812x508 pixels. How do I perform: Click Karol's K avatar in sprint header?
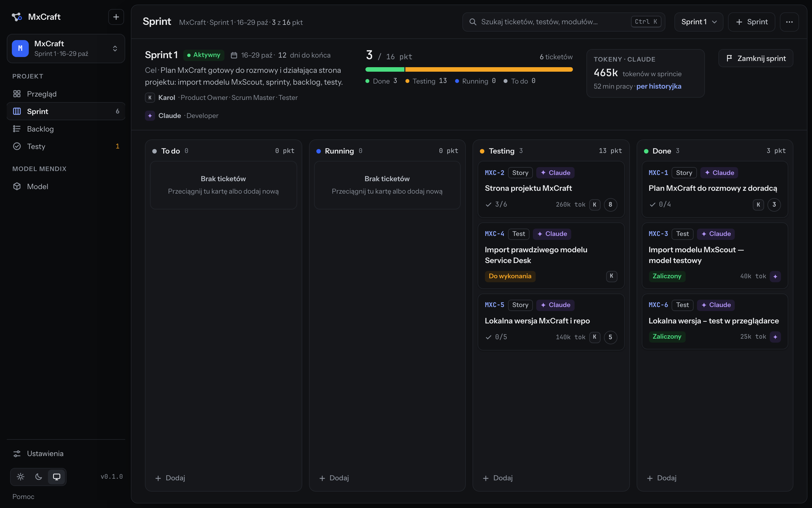click(x=150, y=98)
